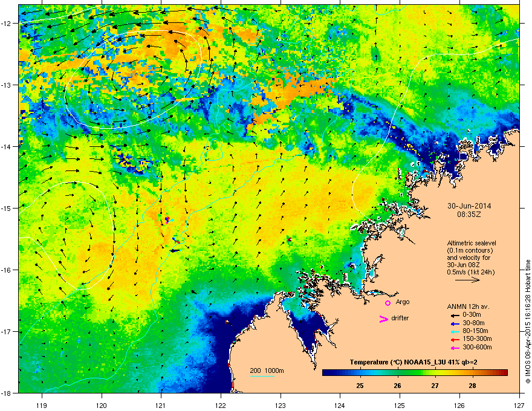
Task: Click the colorbar tick label 26
Action: click(x=397, y=386)
